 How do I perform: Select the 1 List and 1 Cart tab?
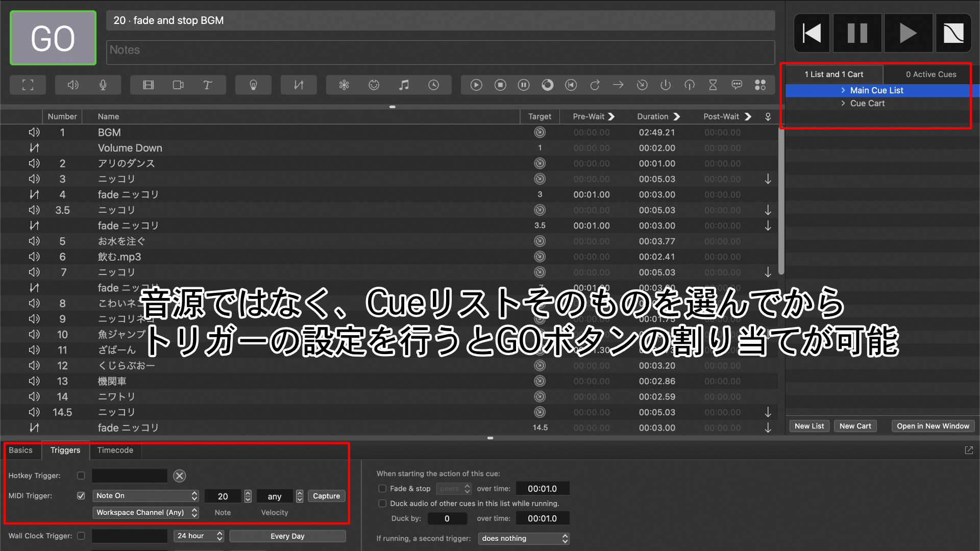pyautogui.click(x=834, y=74)
